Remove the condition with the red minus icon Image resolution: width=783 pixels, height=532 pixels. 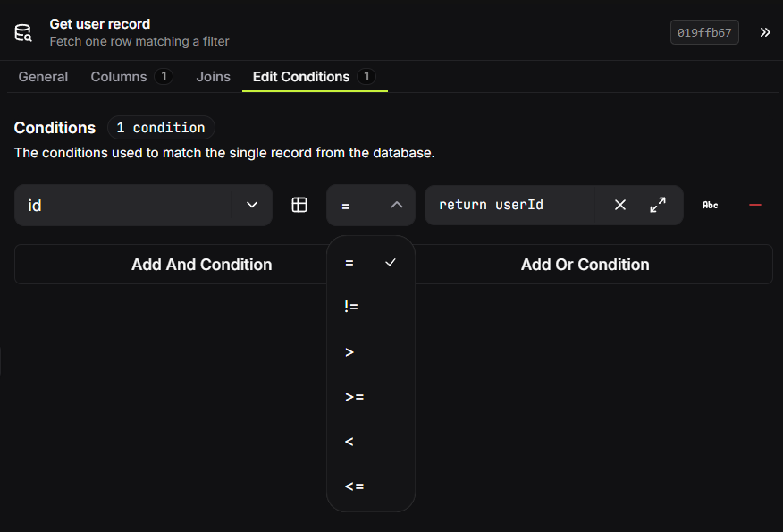coord(755,205)
